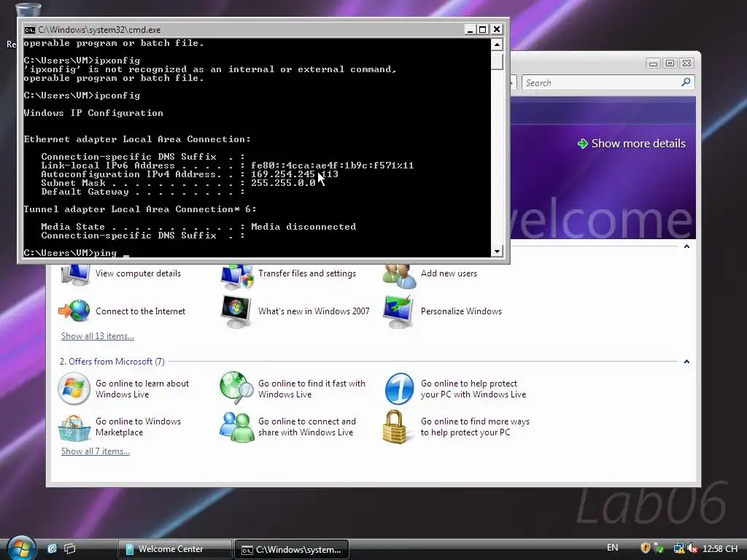Click cmd.exe title bar system icon
The height and width of the screenshot is (560, 747).
click(x=29, y=29)
